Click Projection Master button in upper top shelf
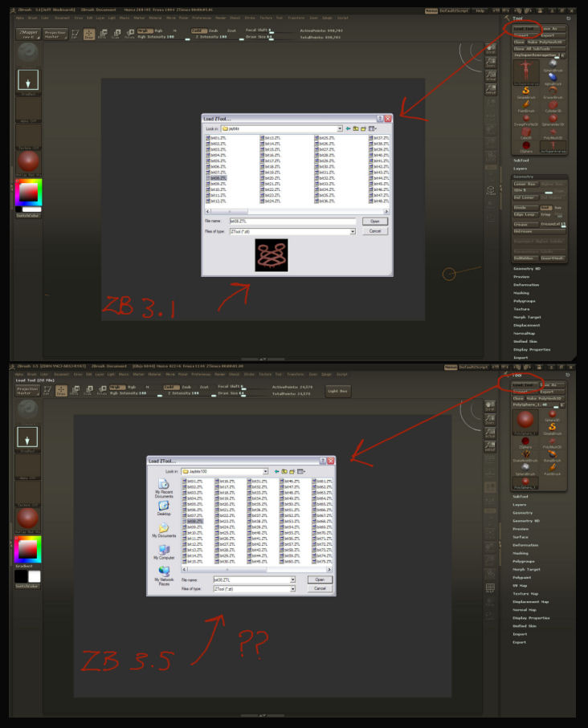Screen dimensions: 588x728 coord(55,35)
